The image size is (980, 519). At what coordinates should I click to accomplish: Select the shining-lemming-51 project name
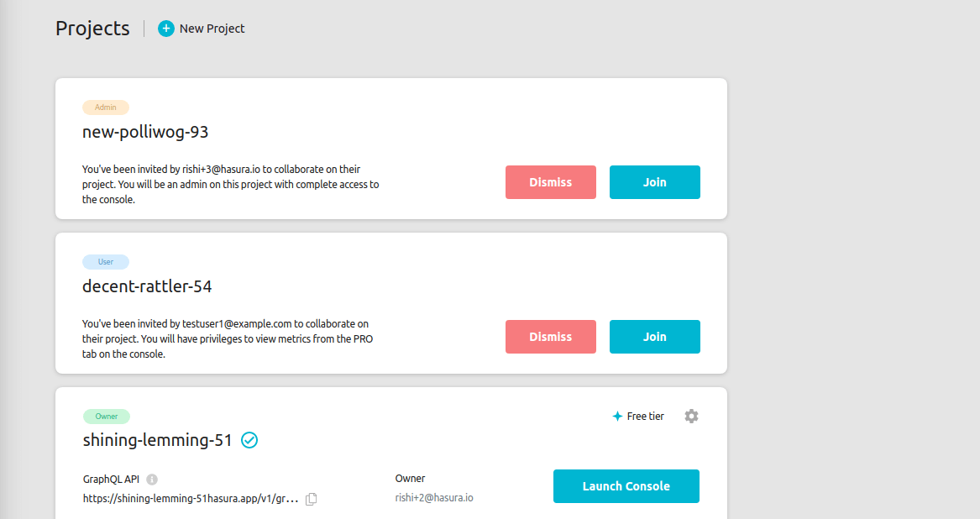pos(157,440)
